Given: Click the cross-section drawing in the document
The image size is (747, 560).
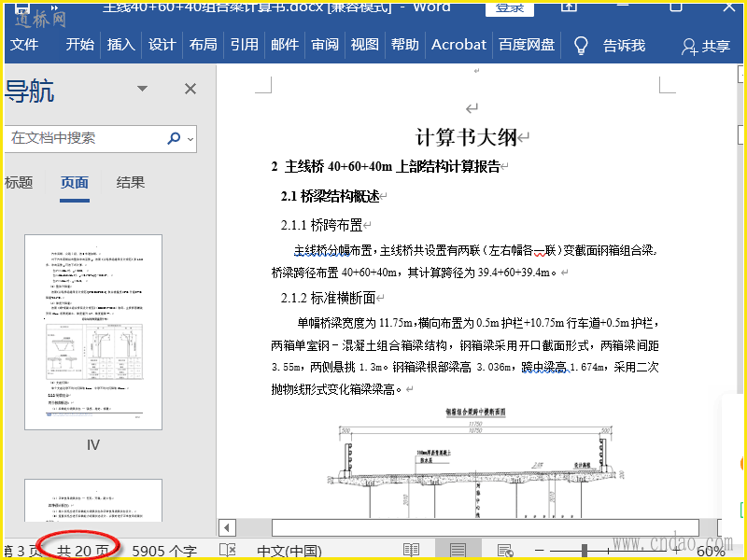Looking at the screenshot, I should click(x=475, y=463).
